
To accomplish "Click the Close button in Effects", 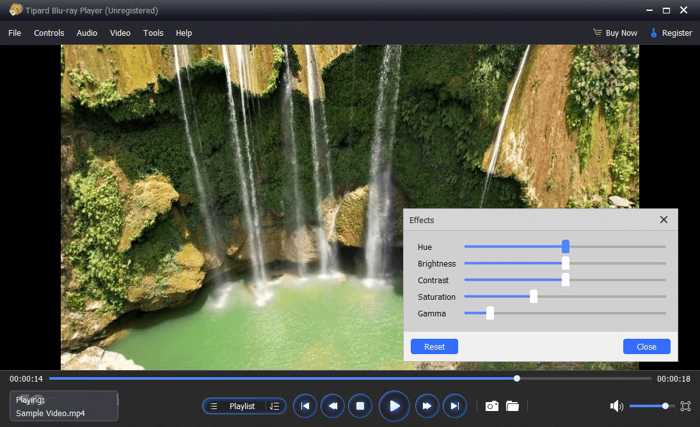I will [646, 347].
